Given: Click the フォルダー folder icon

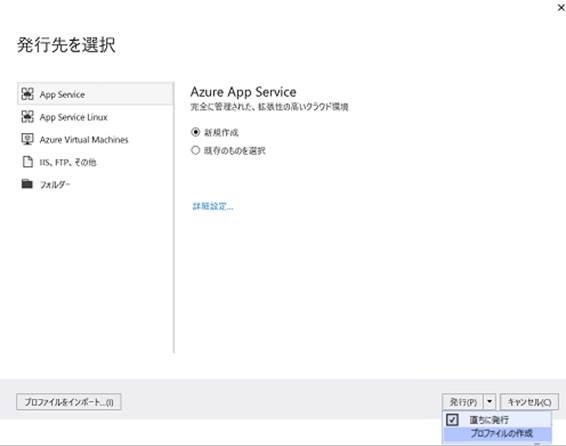Looking at the screenshot, I should 27,184.
